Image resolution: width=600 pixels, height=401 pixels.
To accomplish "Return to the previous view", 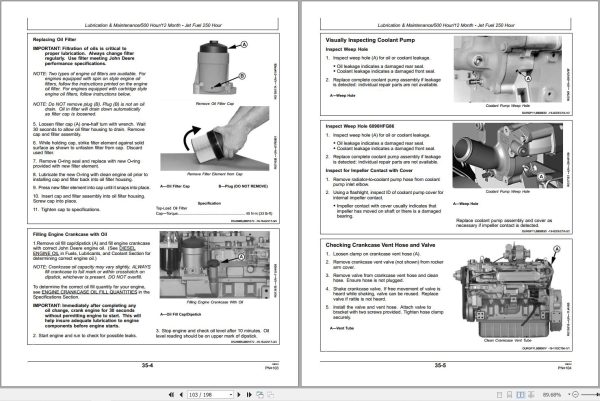I will tap(260, 394).
